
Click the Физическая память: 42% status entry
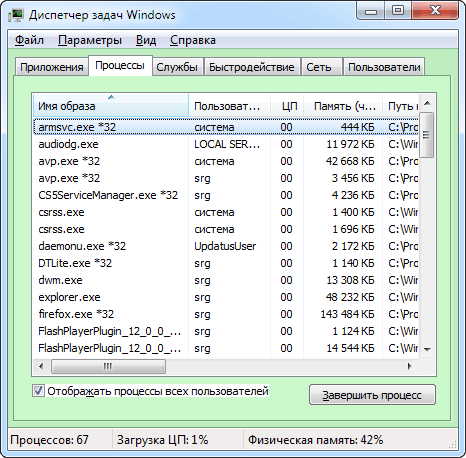(x=315, y=440)
